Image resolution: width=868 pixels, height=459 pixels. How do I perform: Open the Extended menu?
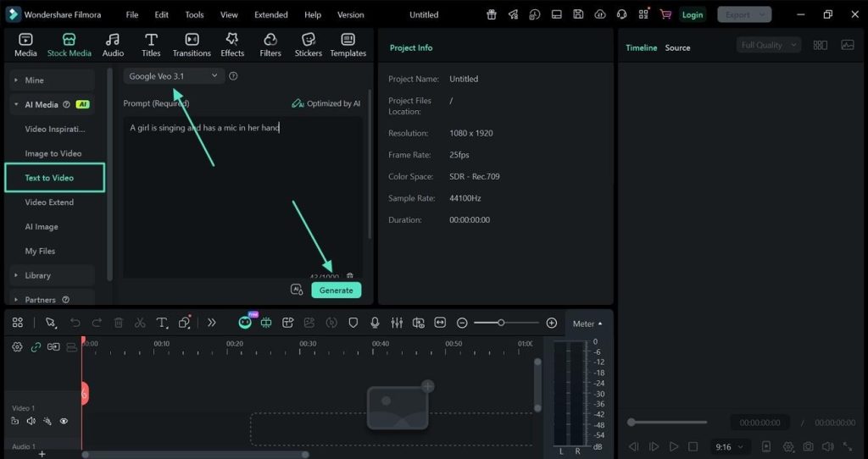[270, 14]
